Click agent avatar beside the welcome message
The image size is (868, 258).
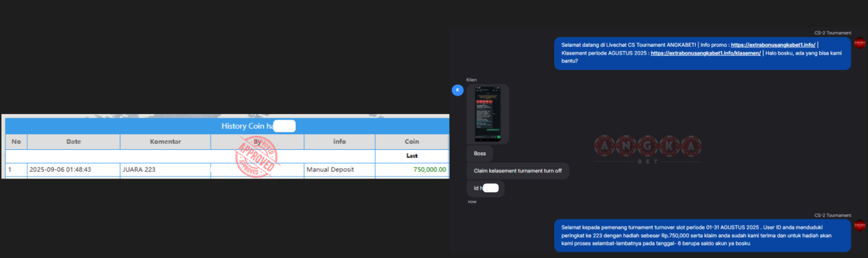[860, 43]
